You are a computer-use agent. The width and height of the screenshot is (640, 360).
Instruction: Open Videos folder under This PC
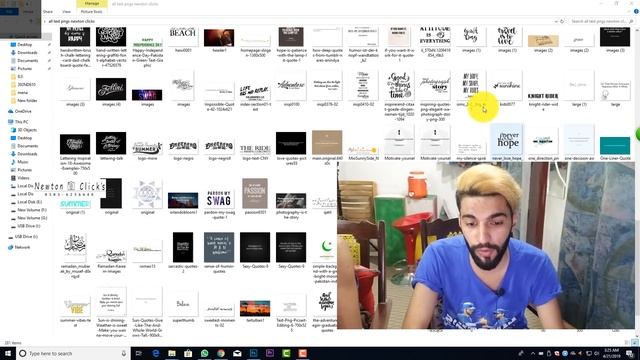coord(23,178)
